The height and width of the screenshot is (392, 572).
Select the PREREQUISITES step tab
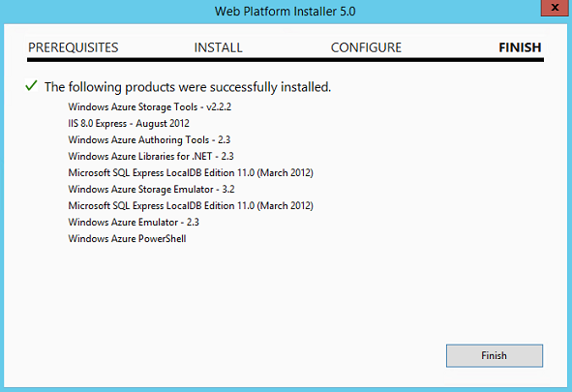(74, 47)
